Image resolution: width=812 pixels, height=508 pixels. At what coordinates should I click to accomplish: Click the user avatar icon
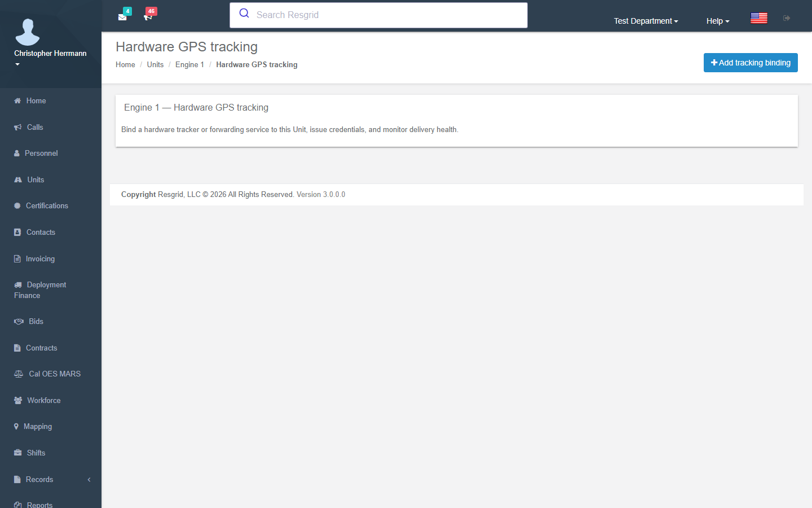pyautogui.click(x=28, y=32)
